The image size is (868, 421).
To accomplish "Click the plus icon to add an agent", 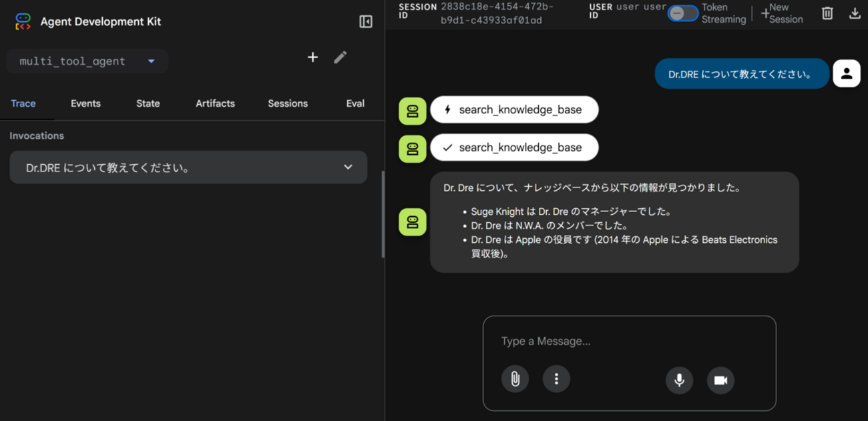I will (312, 57).
